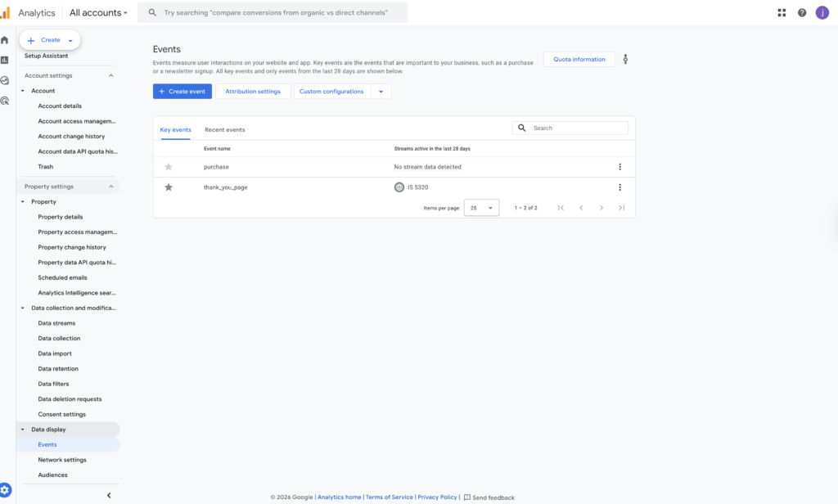The width and height of the screenshot is (838, 504).
Task: Open the Home icon in left rail
Action: click(x=5, y=40)
